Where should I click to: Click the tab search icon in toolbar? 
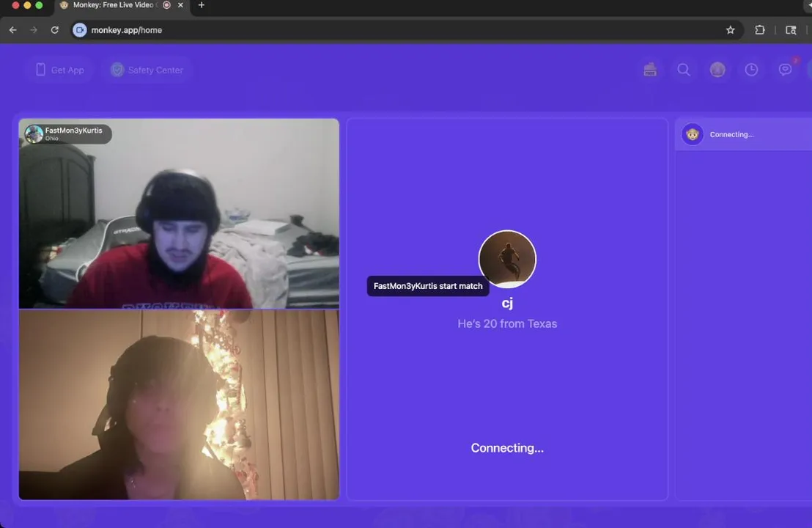pos(791,30)
